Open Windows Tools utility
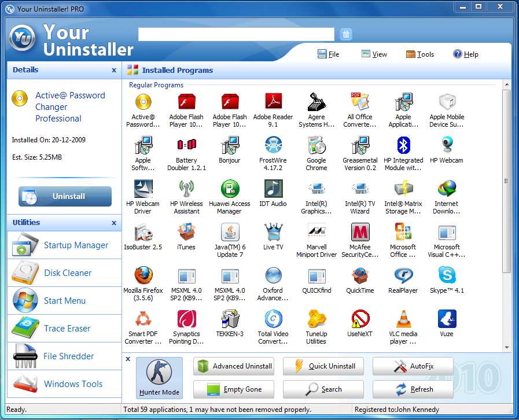This screenshot has height=420, width=519. (65, 384)
